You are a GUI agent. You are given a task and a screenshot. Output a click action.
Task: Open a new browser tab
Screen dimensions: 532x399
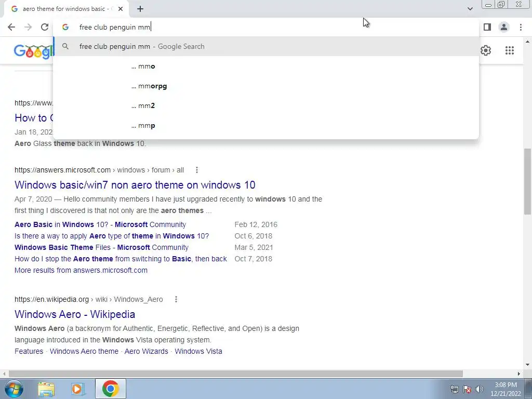click(140, 9)
